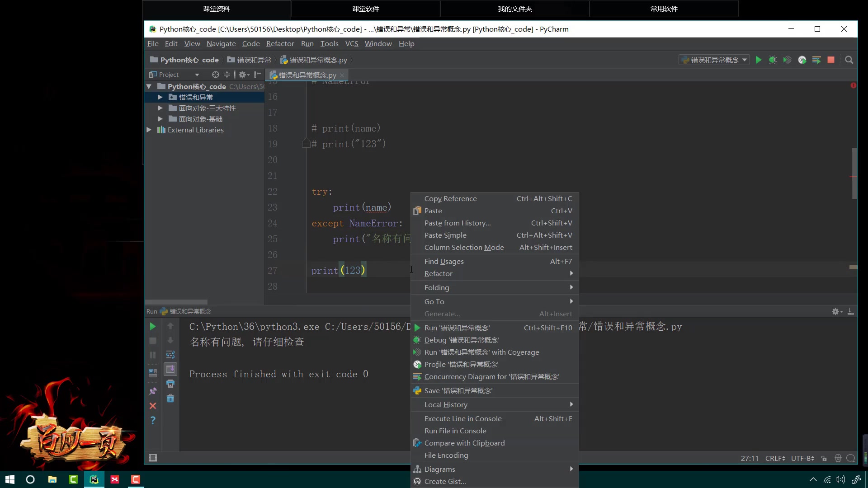The height and width of the screenshot is (488, 868).
Task: Select Coverage run for '错误和异常概念'
Action: (481, 352)
